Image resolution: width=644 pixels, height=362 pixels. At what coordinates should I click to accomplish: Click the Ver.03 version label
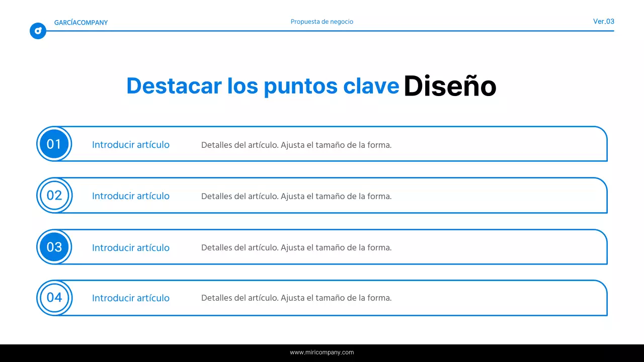tap(603, 22)
